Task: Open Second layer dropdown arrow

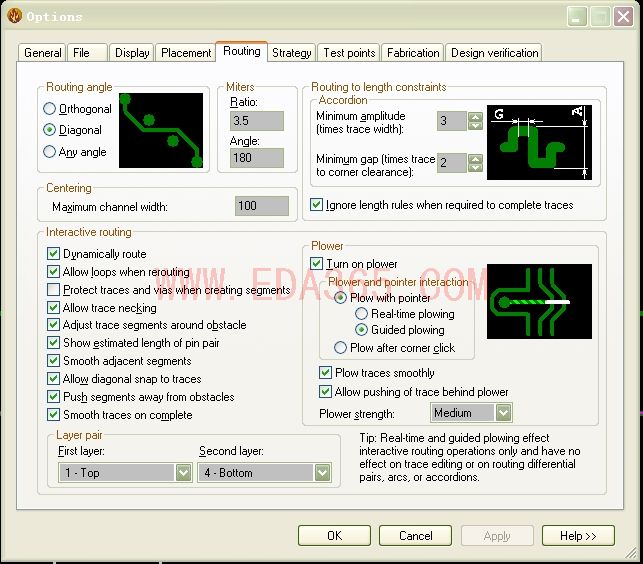Action: tap(322, 473)
